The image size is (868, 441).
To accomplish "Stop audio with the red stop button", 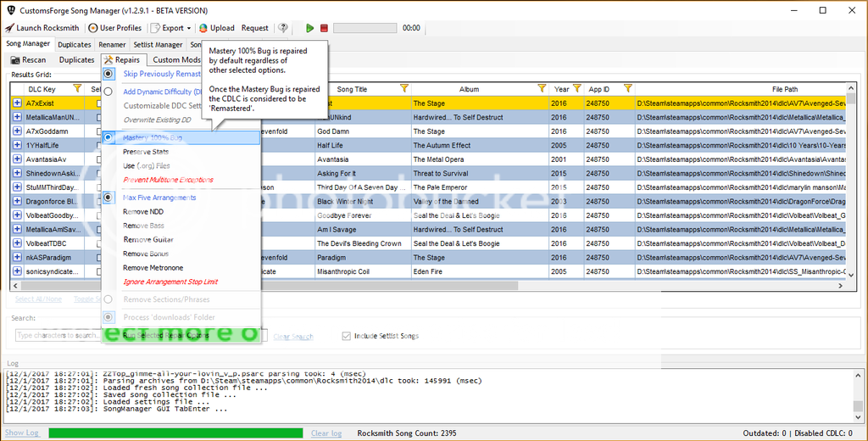I will coord(325,28).
